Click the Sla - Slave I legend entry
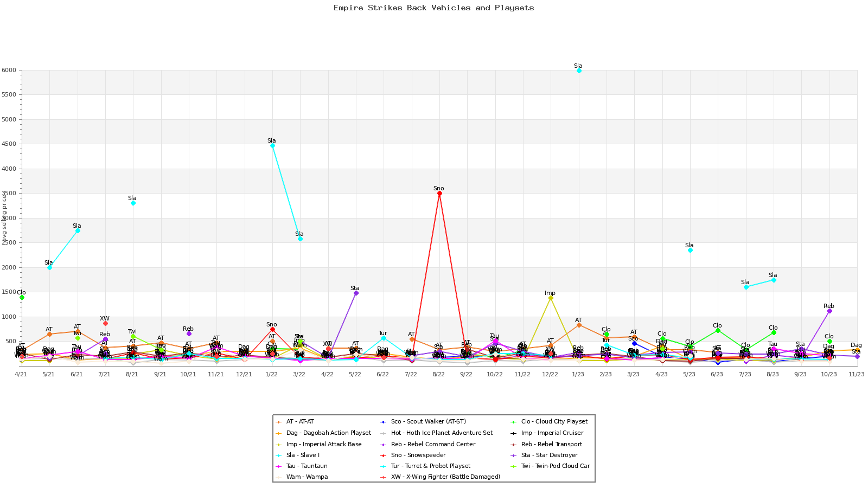Image resolution: width=868 pixels, height=488 pixels. 297,455
